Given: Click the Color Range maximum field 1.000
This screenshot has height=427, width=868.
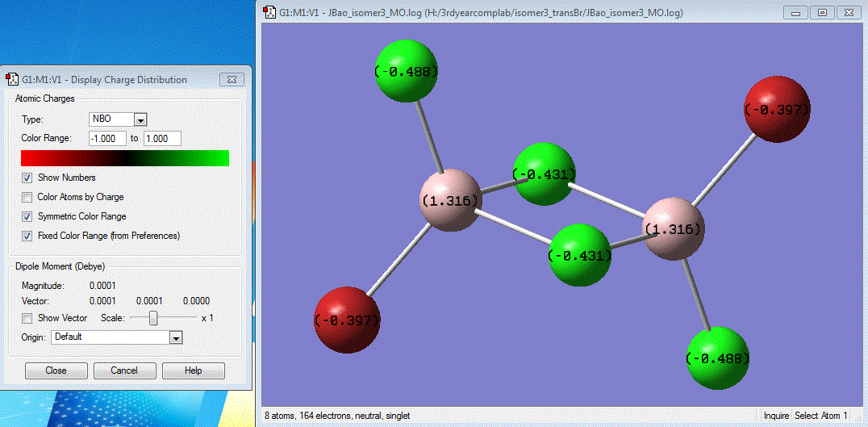Looking at the screenshot, I should tap(162, 139).
